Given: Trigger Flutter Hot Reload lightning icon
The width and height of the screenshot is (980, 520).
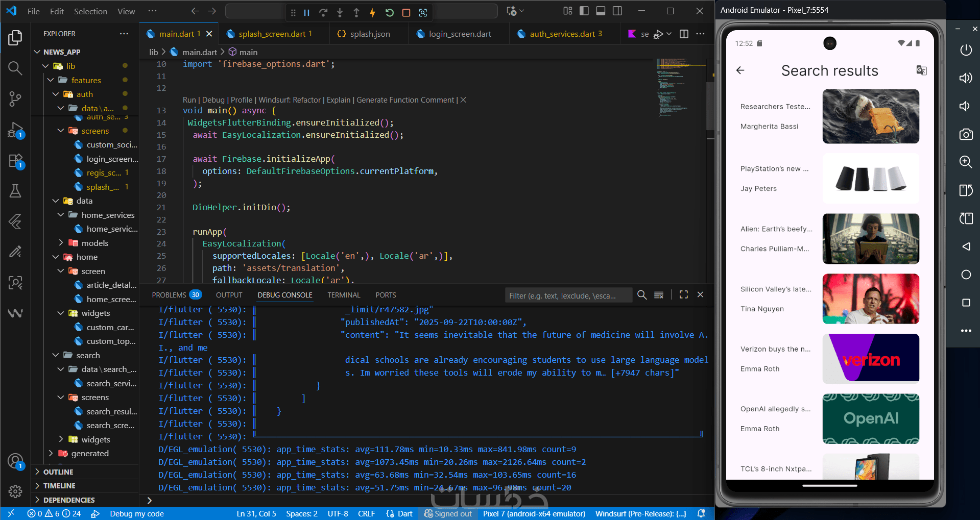Looking at the screenshot, I should pyautogui.click(x=373, y=13).
